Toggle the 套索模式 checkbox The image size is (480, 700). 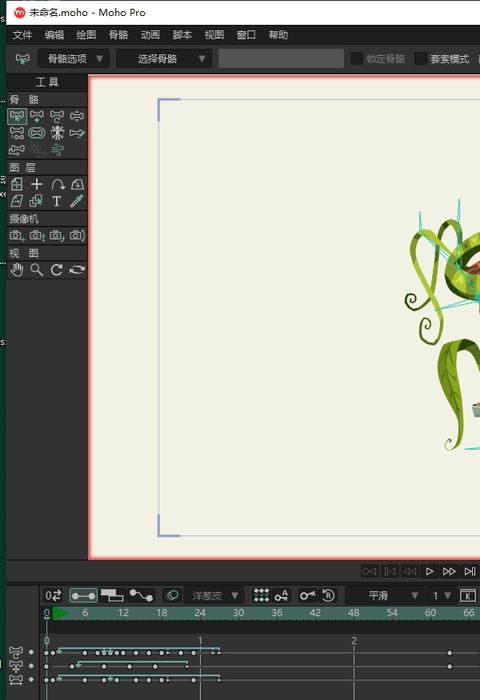pos(421,58)
